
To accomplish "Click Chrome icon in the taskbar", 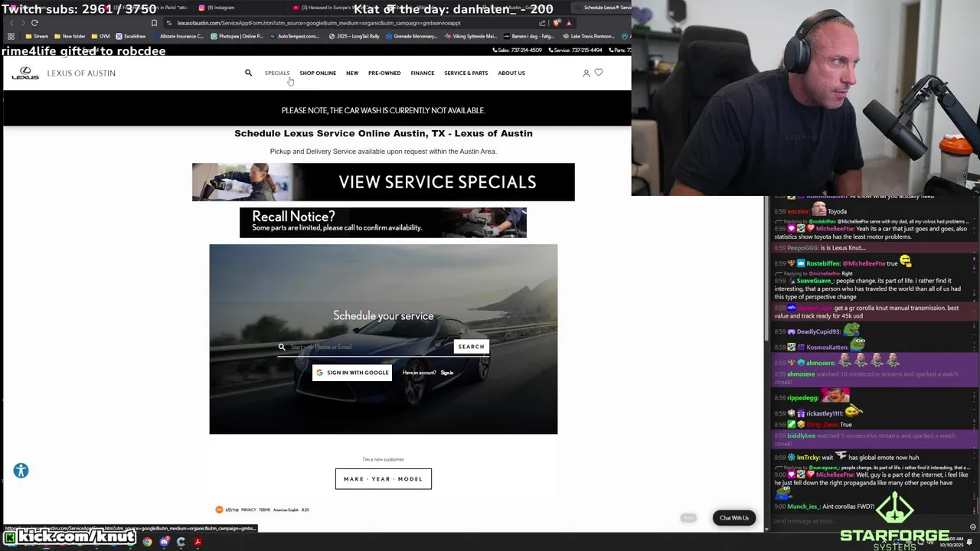I will click(147, 542).
